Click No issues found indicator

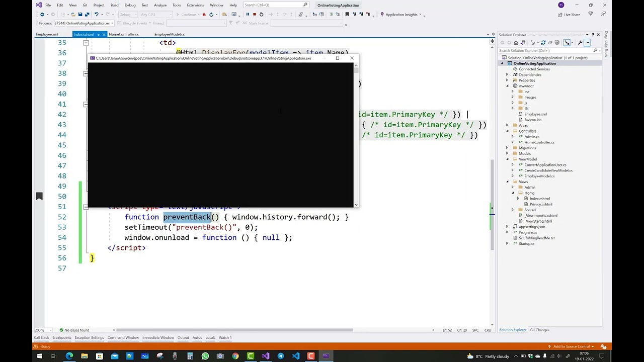(x=74, y=330)
